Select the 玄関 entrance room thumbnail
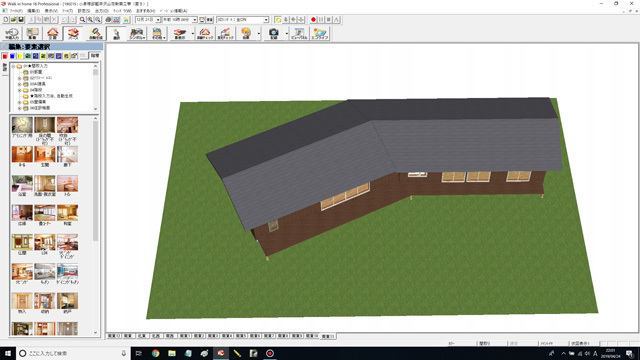 click(x=44, y=157)
